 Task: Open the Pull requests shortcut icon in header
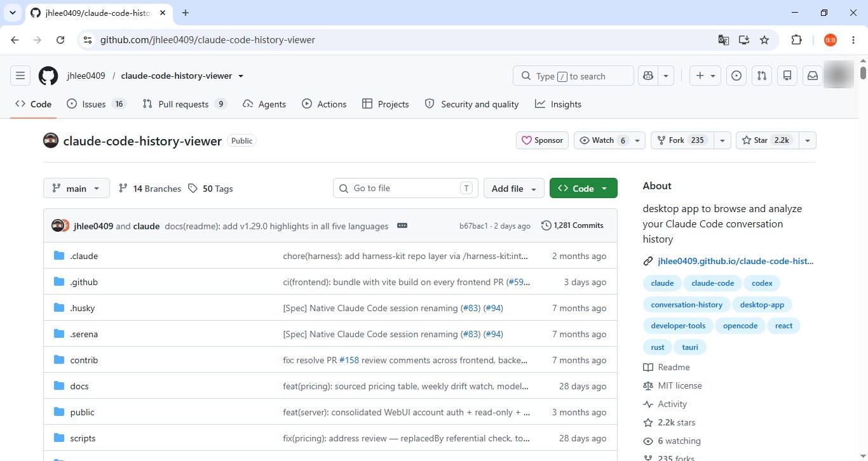(762, 76)
